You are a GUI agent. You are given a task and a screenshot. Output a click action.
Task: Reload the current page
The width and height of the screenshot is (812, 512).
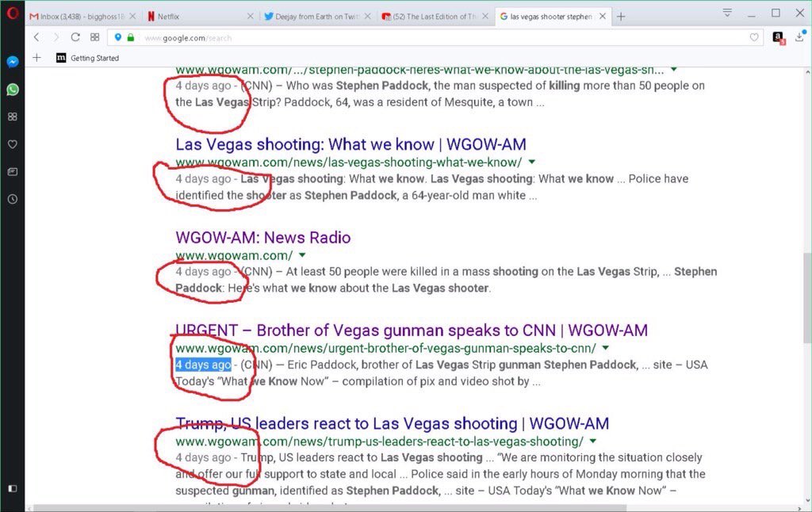[75, 37]
